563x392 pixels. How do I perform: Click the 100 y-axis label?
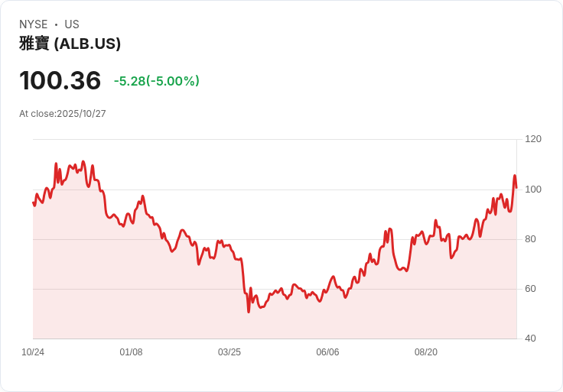coord(533,190)
